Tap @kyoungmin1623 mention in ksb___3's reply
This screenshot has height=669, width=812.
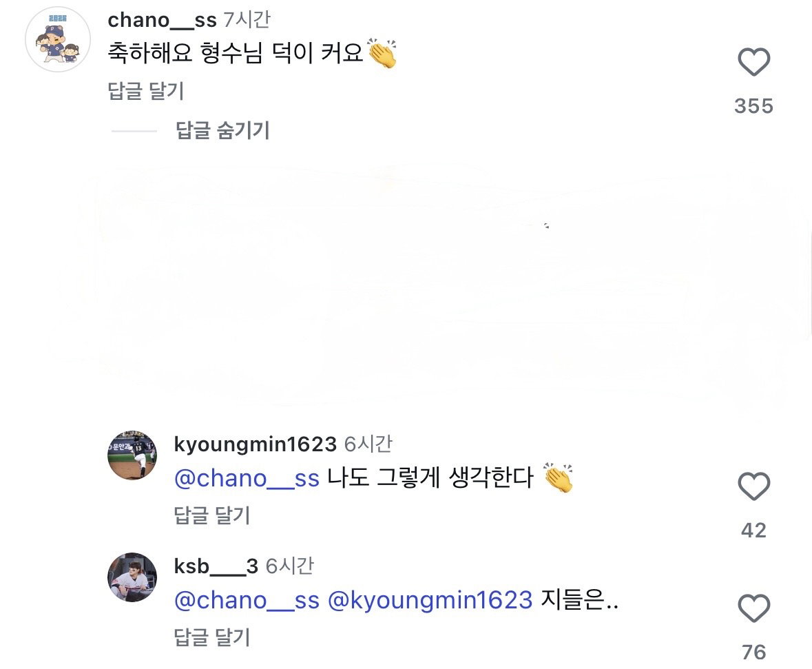[430, 600]
